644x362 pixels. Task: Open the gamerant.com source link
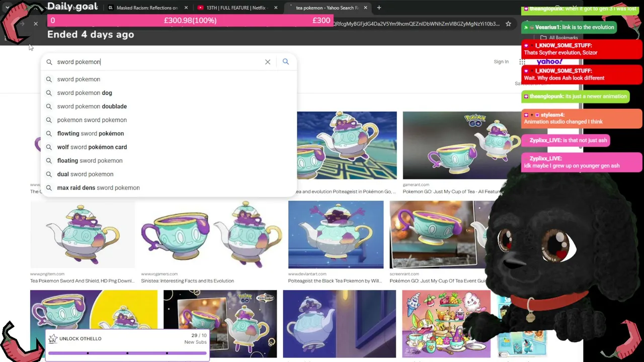click(416, 185)
